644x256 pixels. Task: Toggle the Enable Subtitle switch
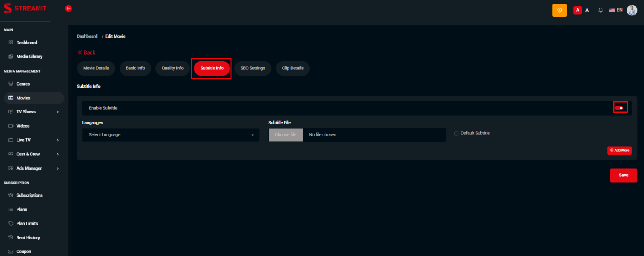pyautogui.click(x=620, y=108)
